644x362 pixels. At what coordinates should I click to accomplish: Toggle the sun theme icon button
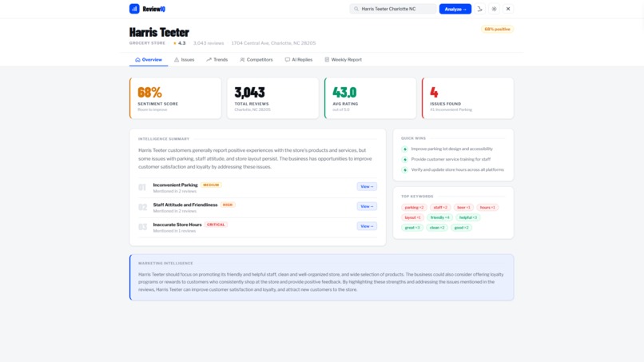[494, 9]
